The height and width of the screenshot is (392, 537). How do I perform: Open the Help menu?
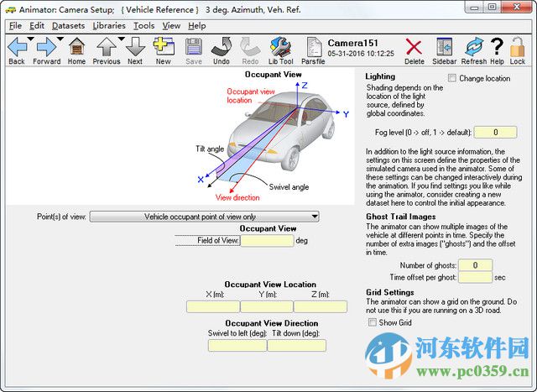click(197, 26)
